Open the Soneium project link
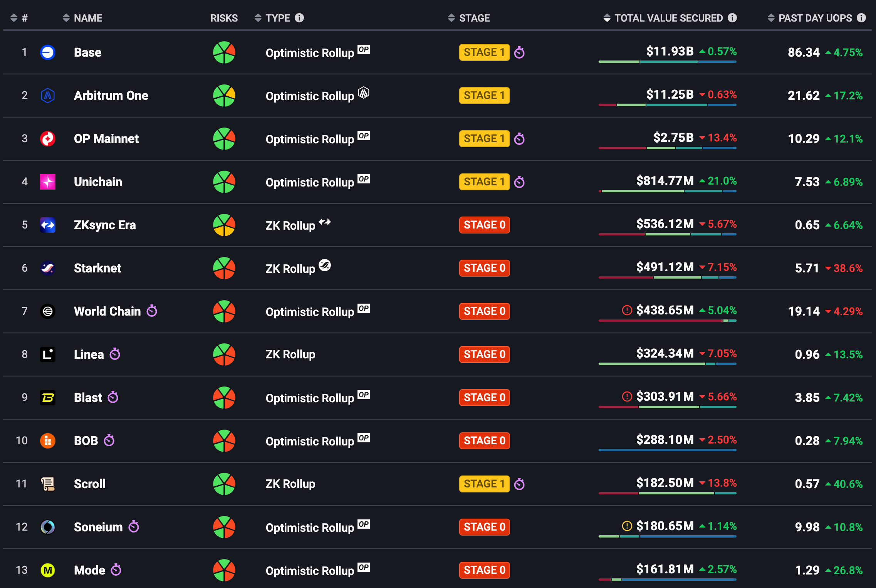This screenshot has height=588, width=876. tap(98, 527)
